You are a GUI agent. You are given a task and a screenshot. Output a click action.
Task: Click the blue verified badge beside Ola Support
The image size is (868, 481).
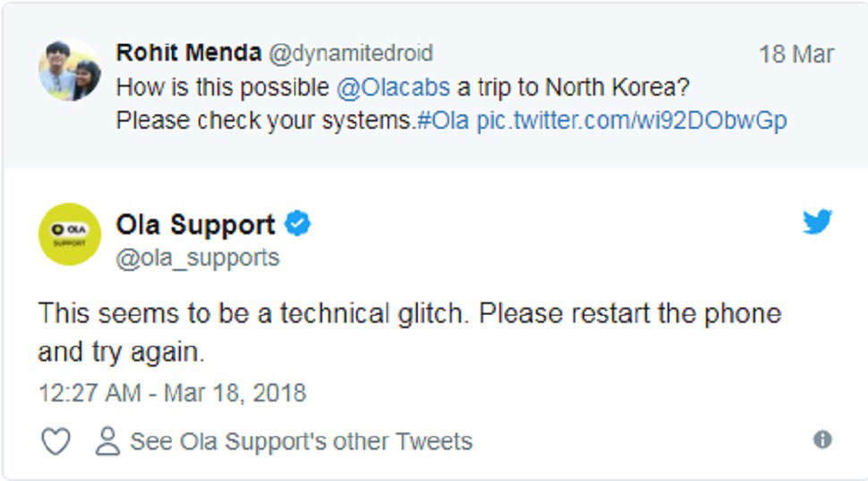(298, 224)
